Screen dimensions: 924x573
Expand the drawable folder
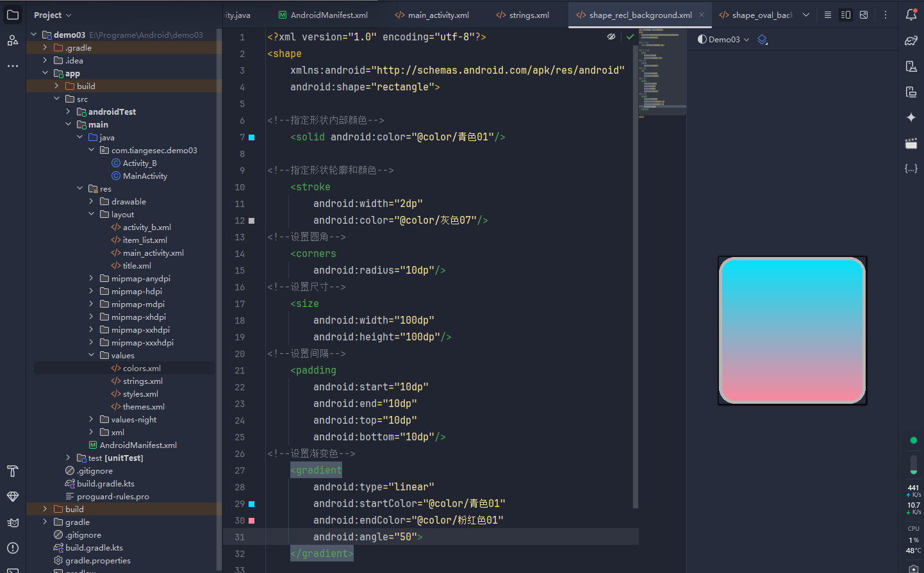tap(91, 201)
